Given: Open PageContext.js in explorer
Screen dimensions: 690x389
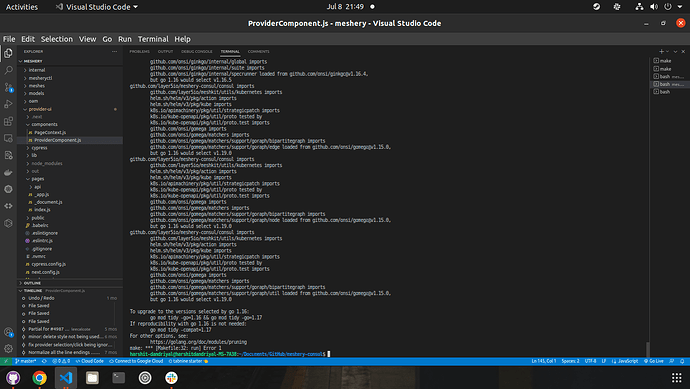Looking at the screenshot, I should [70, 132].
